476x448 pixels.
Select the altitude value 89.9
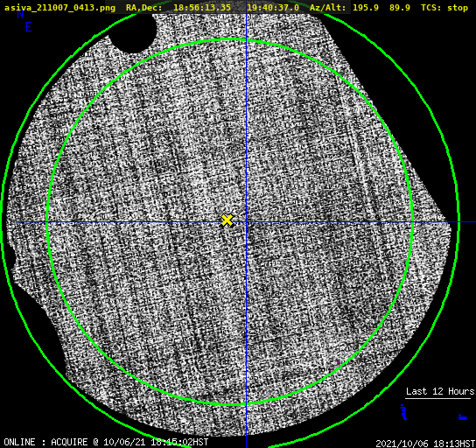coord(400,8)
